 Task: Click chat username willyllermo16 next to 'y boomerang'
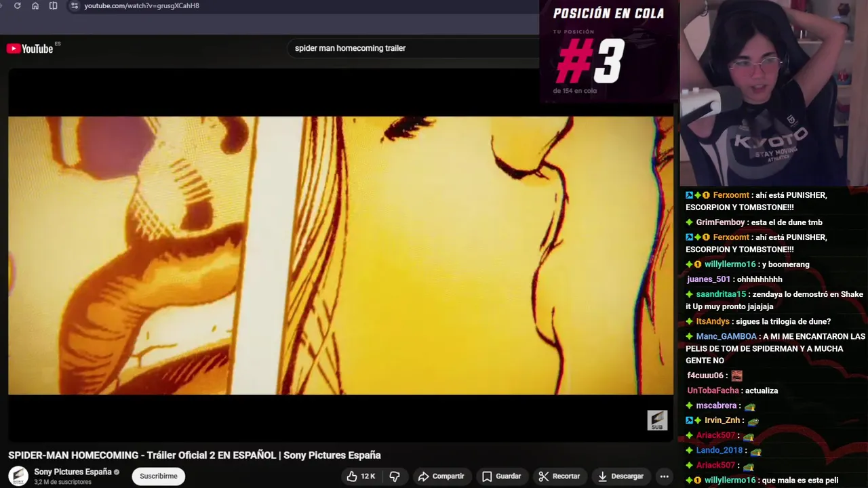pos(730,264)
